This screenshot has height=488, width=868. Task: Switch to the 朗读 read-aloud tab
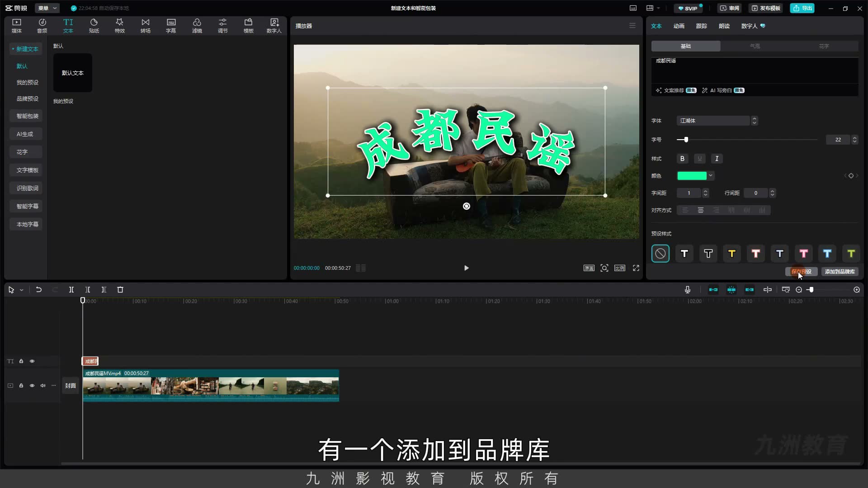tap(724, 26)
